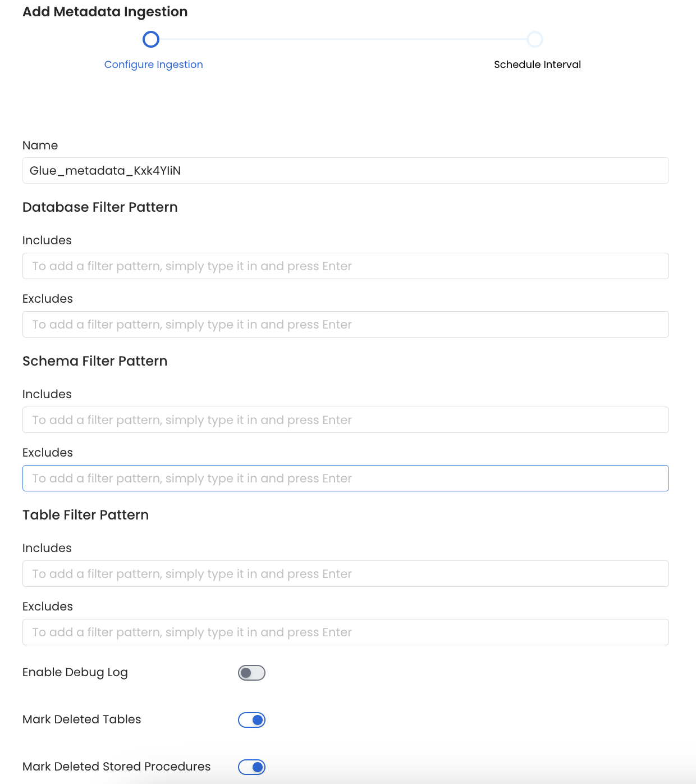Image resolution: width=696 pixels, height=784 pixels.
Task: Open the Configure Ingestion step label
Action: tap(153, 64)
